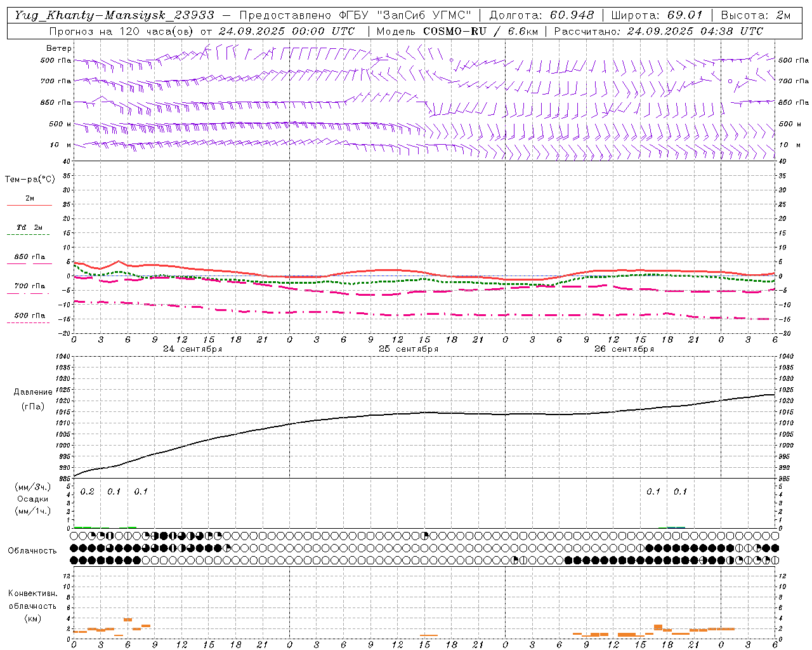Click the Конвективн. panel label
Image resolution: width=812 pixels, height=650 pixels.
[x=32, y=594]
